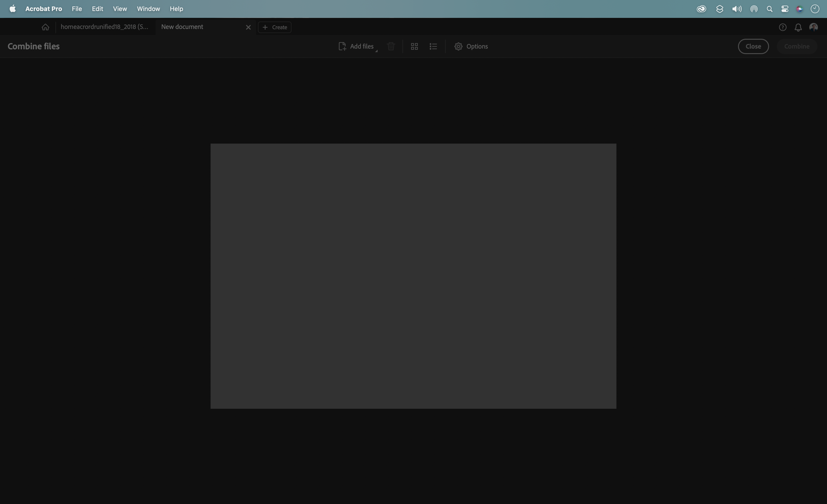The image size is (827, 504).
Task: Expand the Add files dropdown arrow
Action: click(x=376, y=51)
